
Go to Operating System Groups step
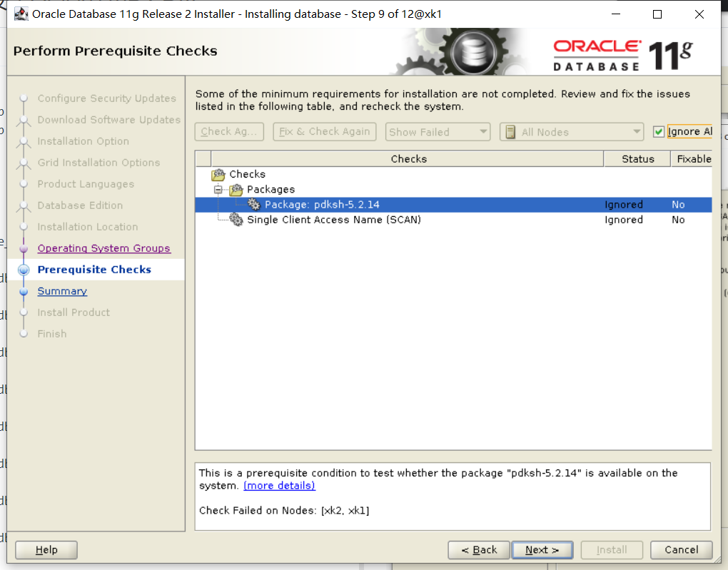[104, 248]
